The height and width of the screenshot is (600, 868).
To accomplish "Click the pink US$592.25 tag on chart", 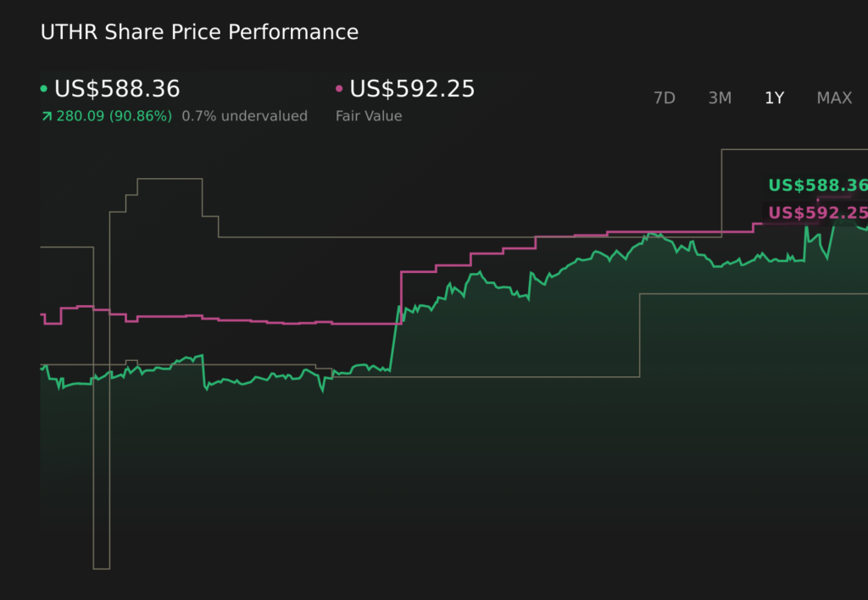I will (x=817, y=213).
